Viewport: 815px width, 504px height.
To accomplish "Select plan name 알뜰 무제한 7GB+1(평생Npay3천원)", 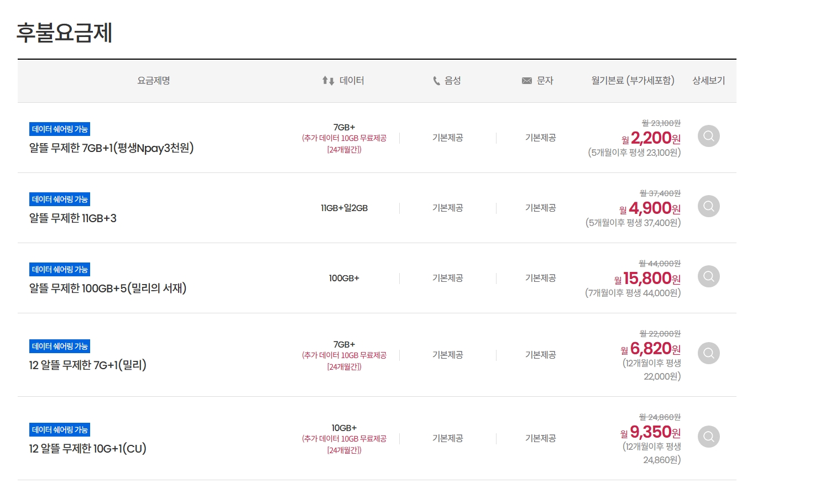I will coord(111,148).
